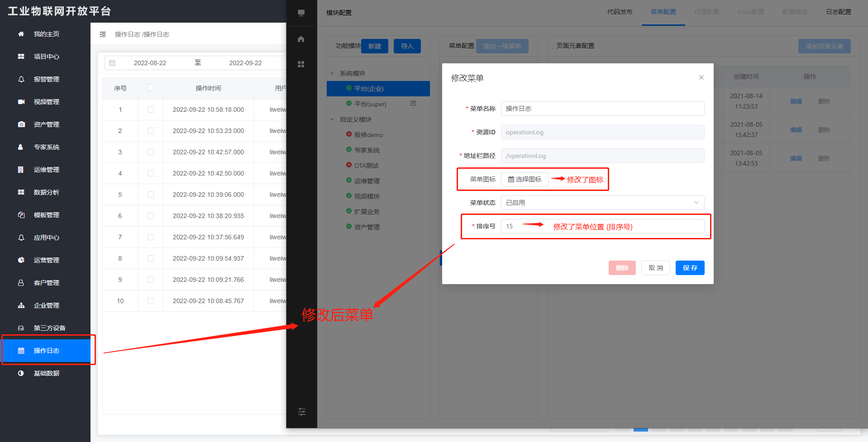Click the monitor icon atop dark sidebar
This screenshot has width=868, height=442.
point(301,13)
